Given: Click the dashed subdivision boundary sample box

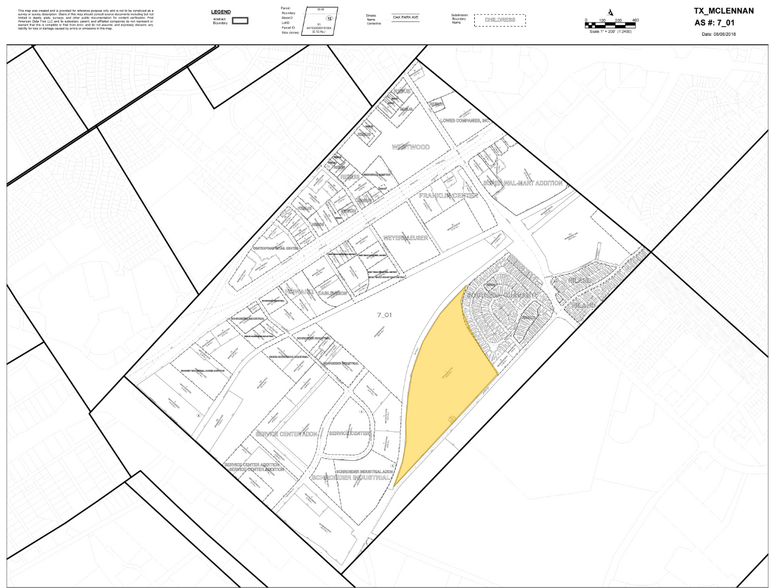Looking at the screenshot, I should point(496,20).
